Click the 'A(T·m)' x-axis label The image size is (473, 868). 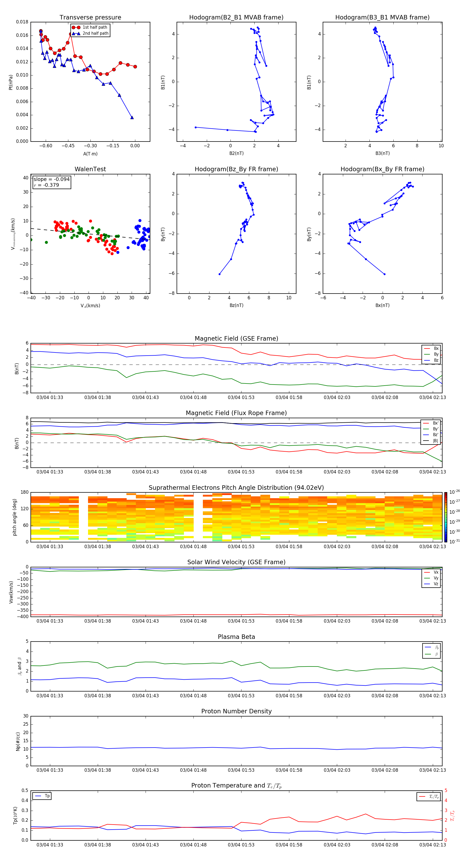pos(90,154)
